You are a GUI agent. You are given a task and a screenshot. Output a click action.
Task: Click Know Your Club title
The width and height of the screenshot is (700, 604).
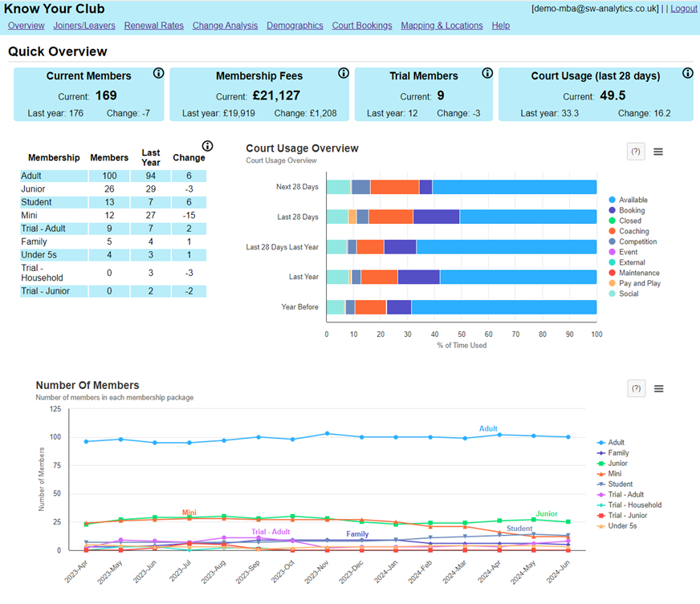tap(54, 9)
